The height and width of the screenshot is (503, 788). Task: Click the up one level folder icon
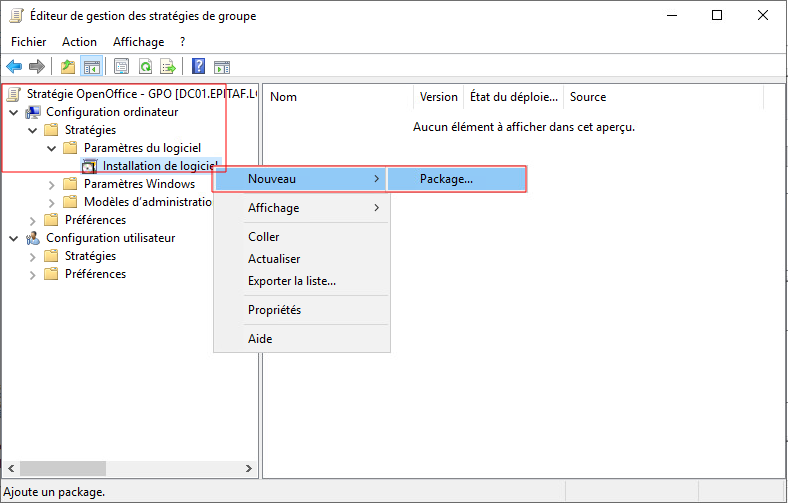tap(68, 67)
